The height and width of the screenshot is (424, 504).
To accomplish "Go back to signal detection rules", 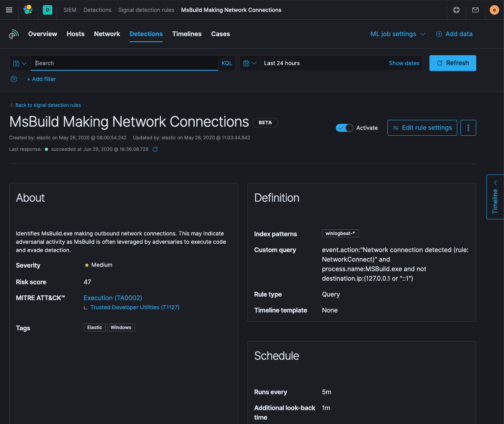I will (45, 105).
